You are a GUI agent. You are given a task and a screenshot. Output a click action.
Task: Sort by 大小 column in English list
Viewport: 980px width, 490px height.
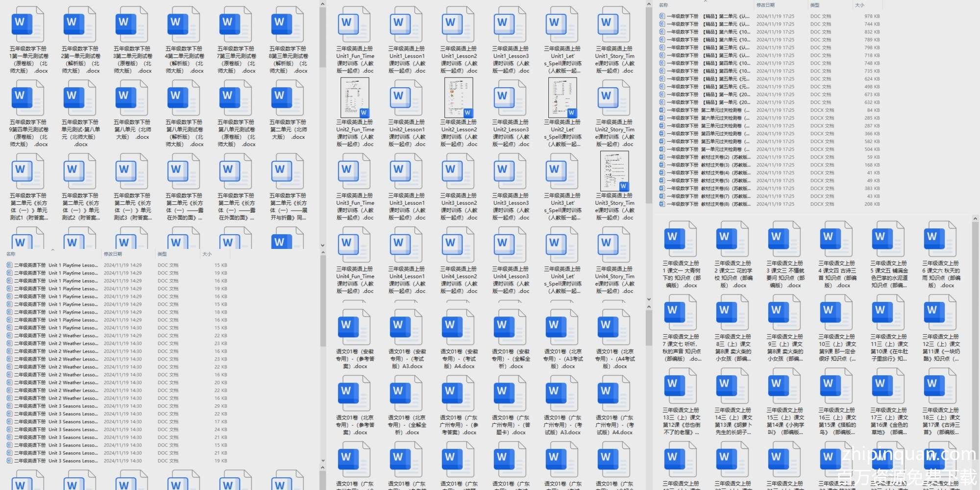coord(207,254)
